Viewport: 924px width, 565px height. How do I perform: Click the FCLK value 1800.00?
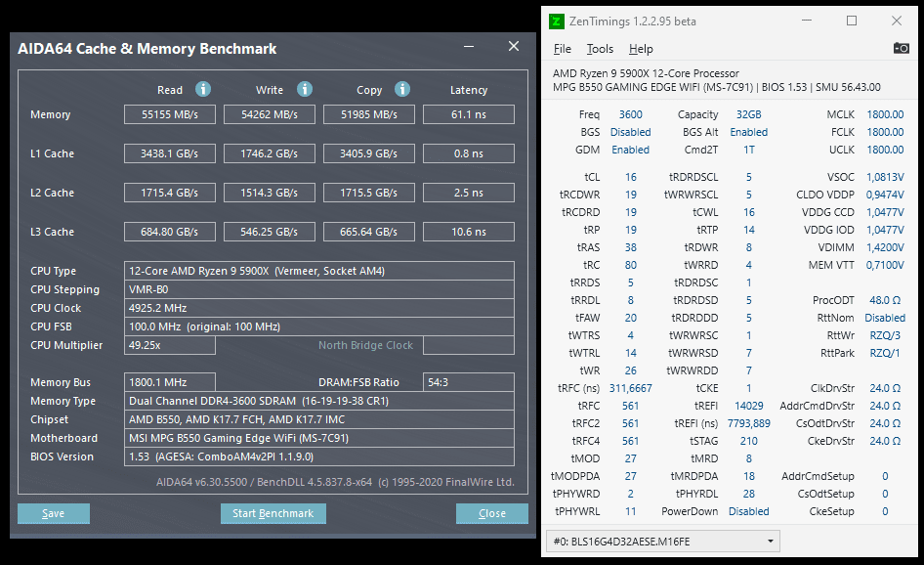(885, 132)
